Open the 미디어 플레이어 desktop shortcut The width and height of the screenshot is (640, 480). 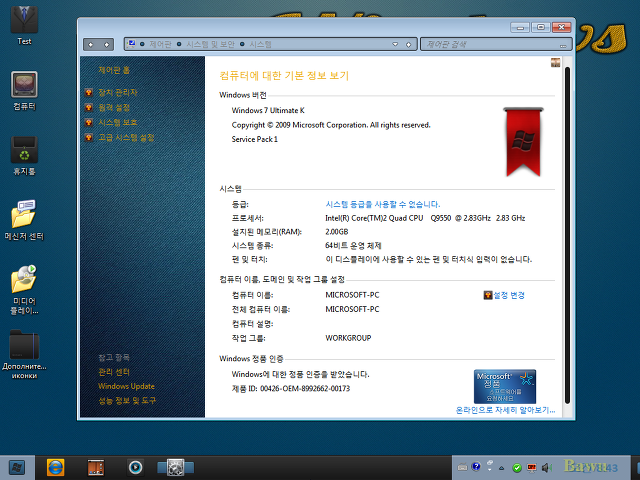coord(24,290)
